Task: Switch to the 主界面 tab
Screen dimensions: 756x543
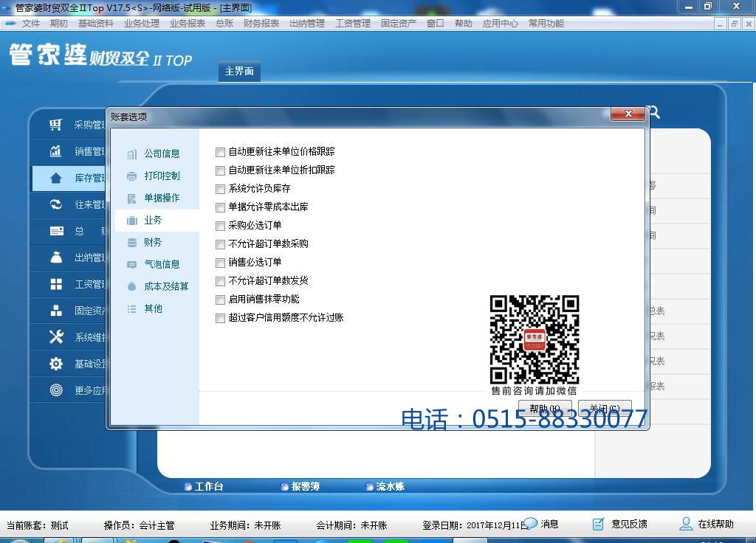Action: tap(239, 72)
